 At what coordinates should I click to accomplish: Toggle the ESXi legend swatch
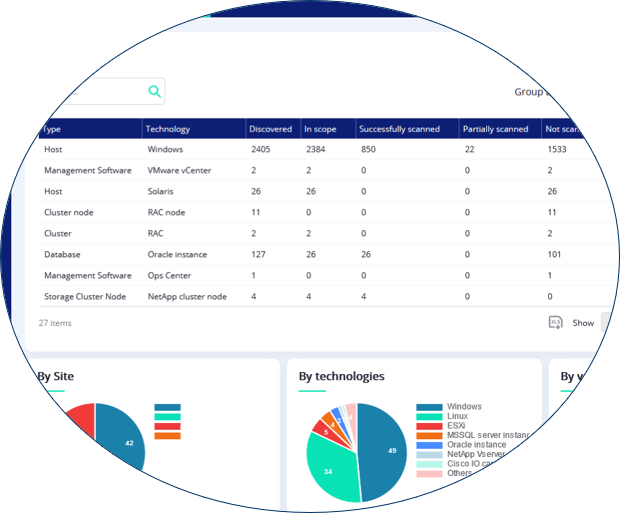pos(428,426)
